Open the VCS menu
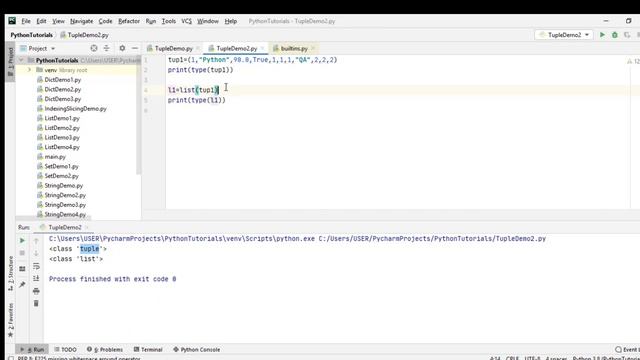This screenshot has width=640, height=360. 186,21
